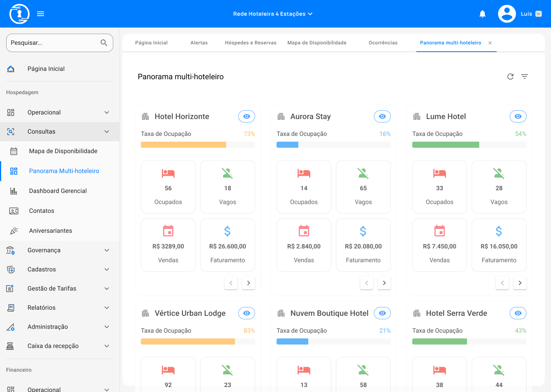Open the filter list icon
Screen dimensions: 551x392
point(525,77)
